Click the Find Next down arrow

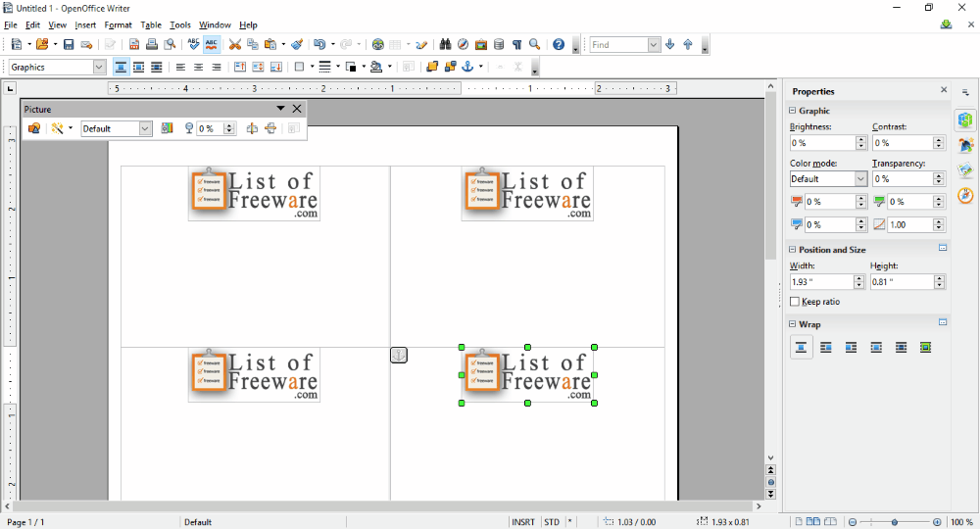pyautogui.click(x=670, y=44)
